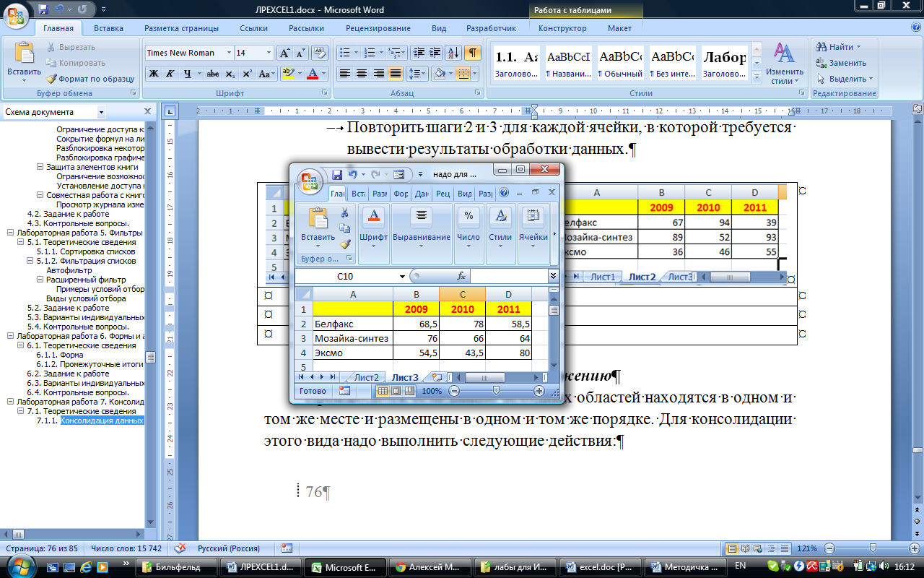Open the Схема документа pane dropdown

(x=101, y=112)
